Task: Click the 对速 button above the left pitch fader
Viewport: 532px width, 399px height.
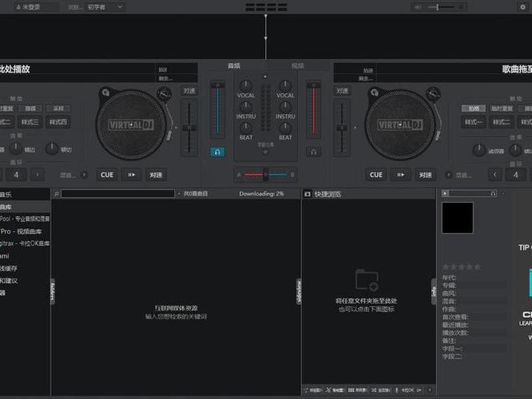Action: pos(189,91)
